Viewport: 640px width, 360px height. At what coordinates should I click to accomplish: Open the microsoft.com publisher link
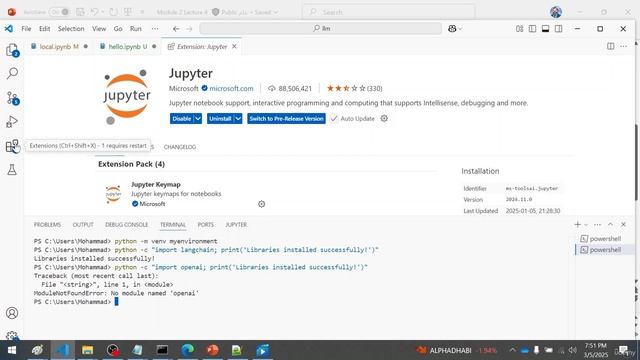(x=231, y=88)
